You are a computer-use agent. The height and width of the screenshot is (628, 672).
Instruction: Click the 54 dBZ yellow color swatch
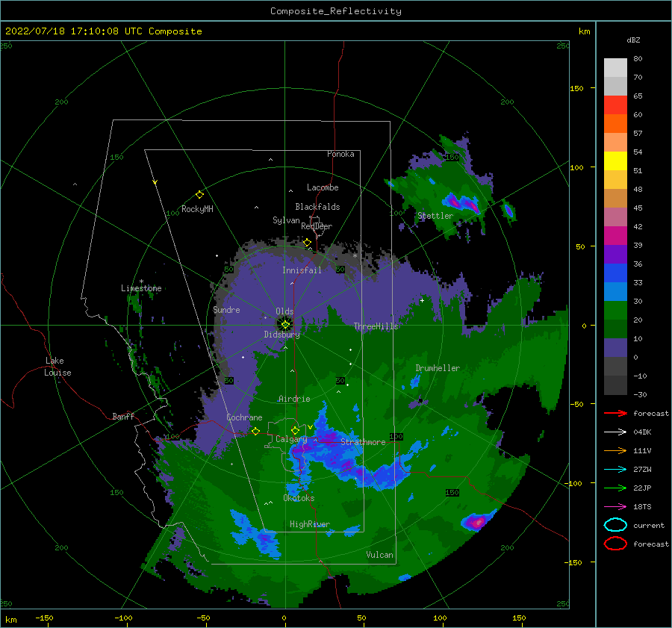(615, 161)
